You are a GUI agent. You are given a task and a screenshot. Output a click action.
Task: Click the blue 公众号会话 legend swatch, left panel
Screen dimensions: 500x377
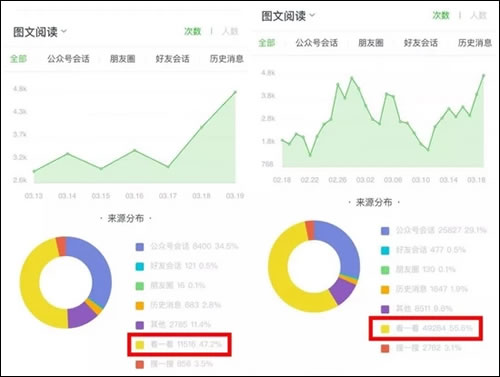point(140,247)
